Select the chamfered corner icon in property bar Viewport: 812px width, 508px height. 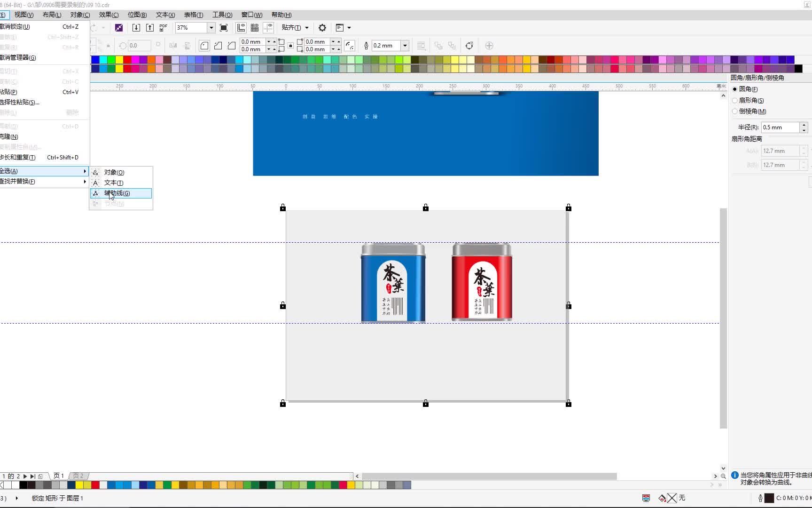[x=232, y=46]
